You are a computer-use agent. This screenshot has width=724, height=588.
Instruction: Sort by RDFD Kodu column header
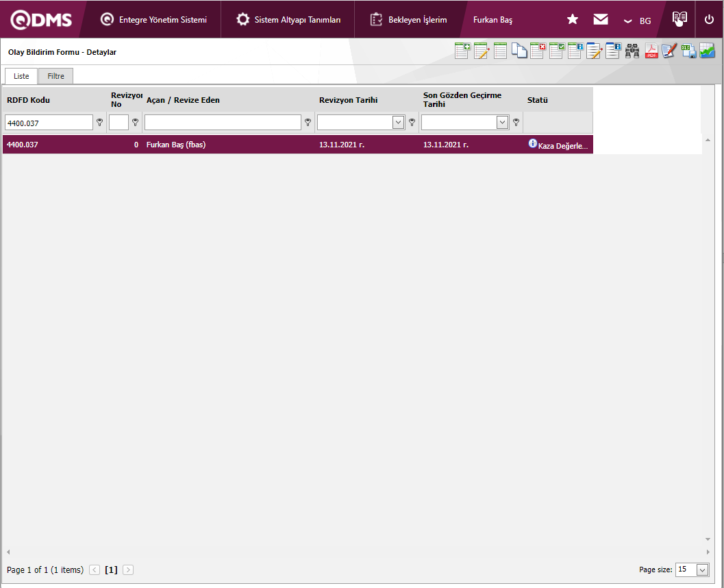(x=28, y=100)
